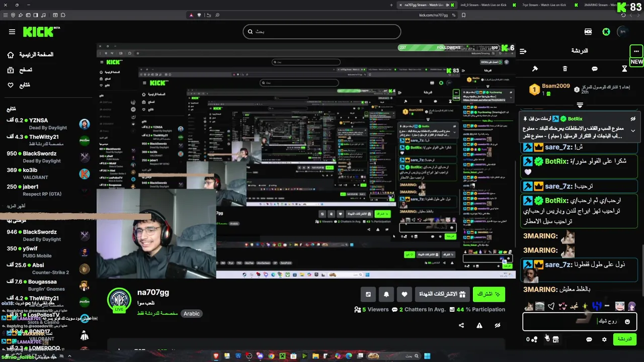Open the ko3ib VALORANT channel
The height and width of the screenshot is (362, 644).
[x=48, y=173]
